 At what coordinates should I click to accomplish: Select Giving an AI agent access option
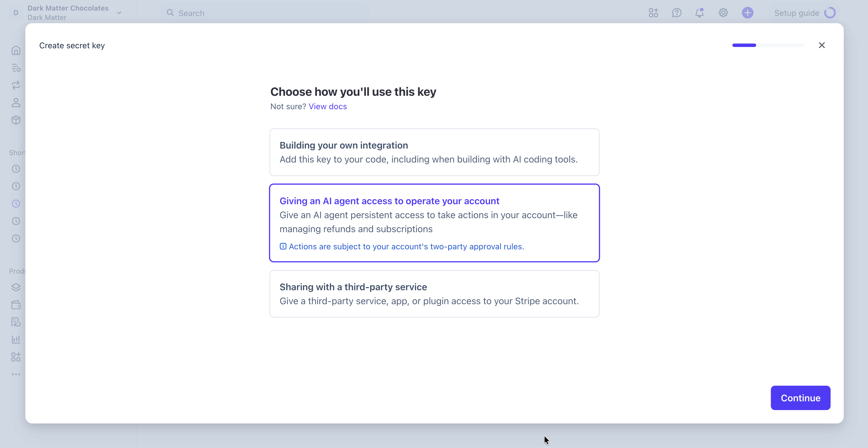(434, 223)
